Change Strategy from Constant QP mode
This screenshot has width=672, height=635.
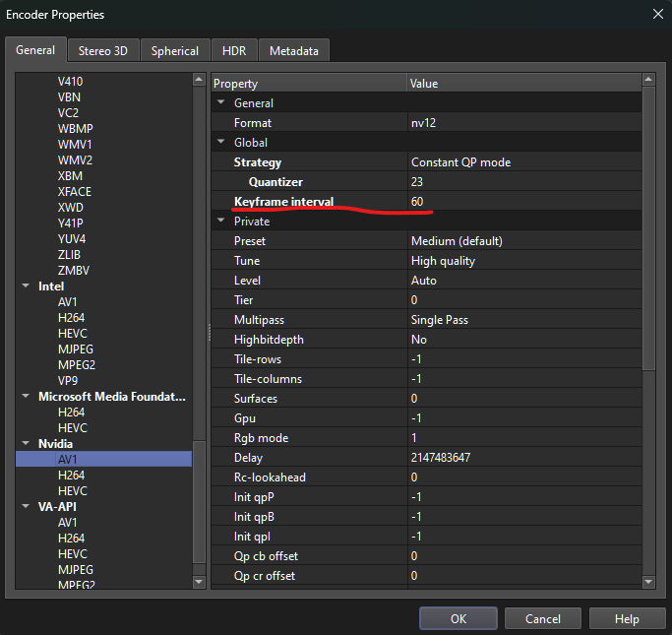point(521,162)
